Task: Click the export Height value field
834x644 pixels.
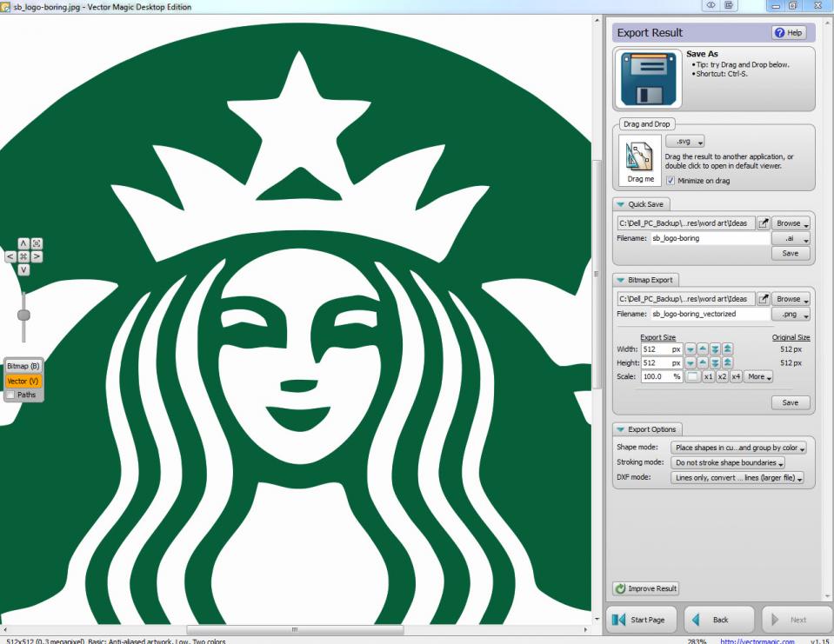Action: click(x=662, y=363)
